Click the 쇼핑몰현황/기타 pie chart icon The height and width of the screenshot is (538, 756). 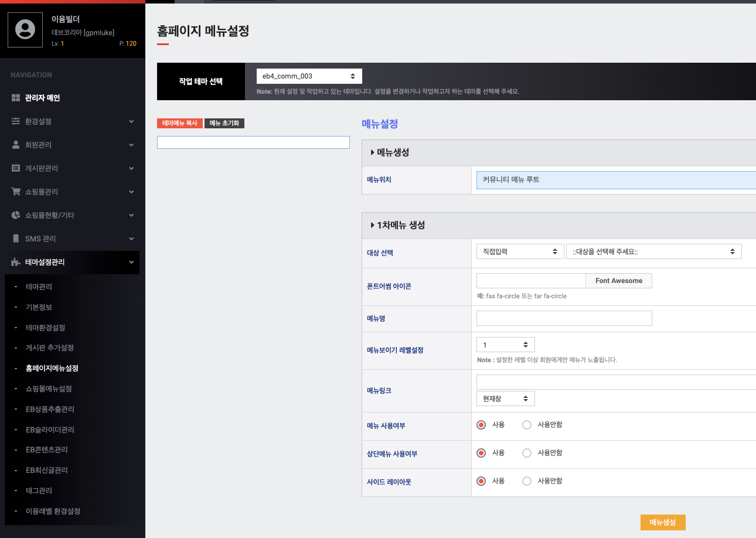coord(16,215)
